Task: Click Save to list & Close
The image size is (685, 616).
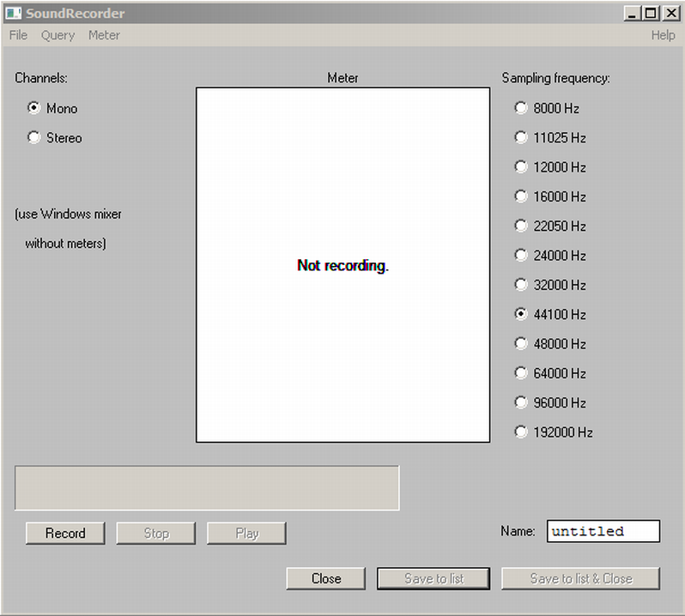Action: pyautogui.click(x=580, y=578)
